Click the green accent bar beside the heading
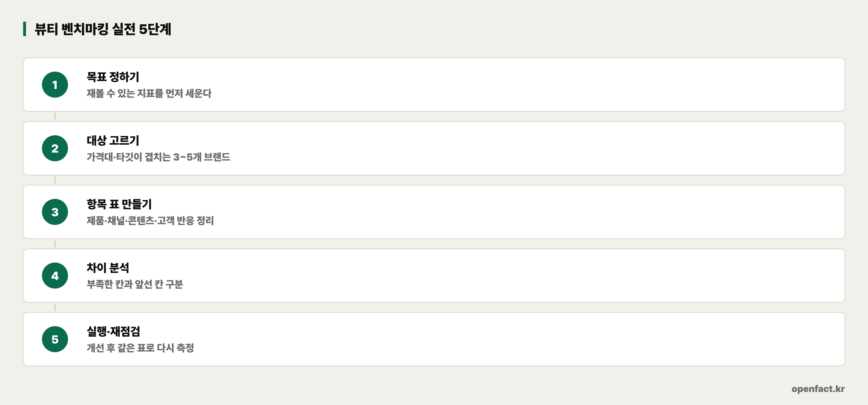868x405 pixels. [25, 29]
